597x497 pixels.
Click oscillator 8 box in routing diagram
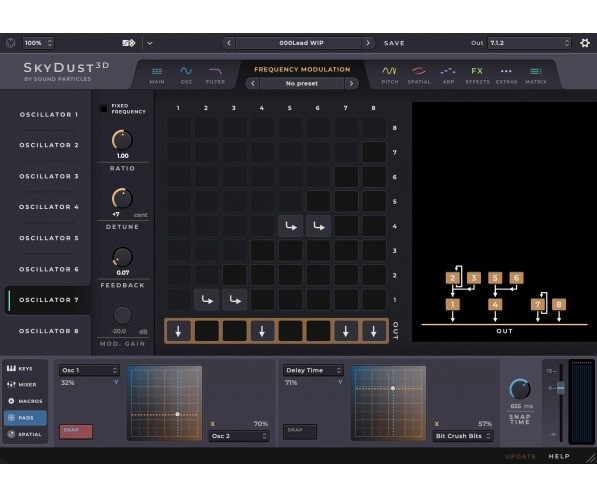point(559,304)
